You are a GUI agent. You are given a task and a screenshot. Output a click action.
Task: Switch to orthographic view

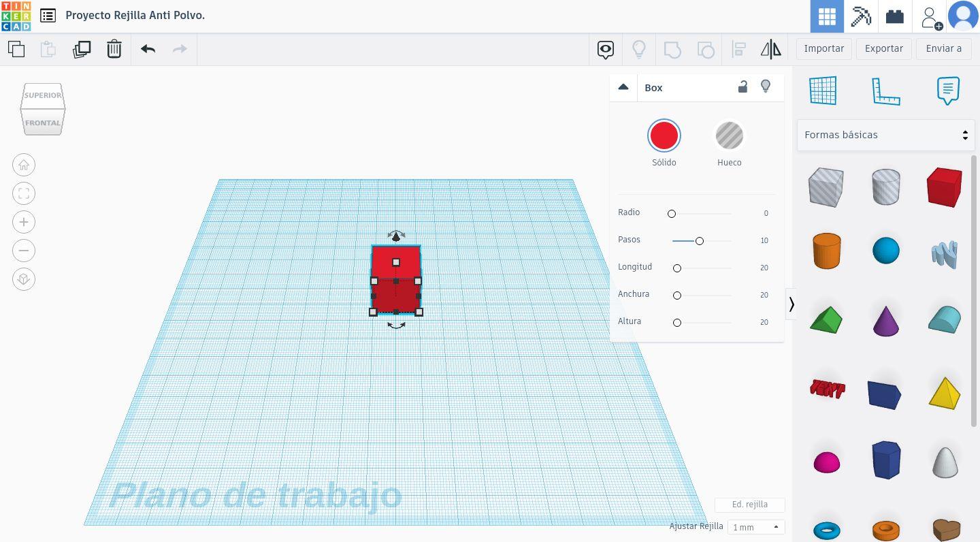tap(24, 279)
